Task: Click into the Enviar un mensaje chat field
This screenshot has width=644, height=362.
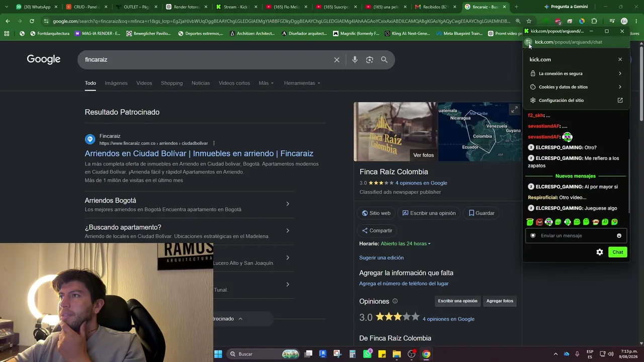Action: (x=576, y=236)
